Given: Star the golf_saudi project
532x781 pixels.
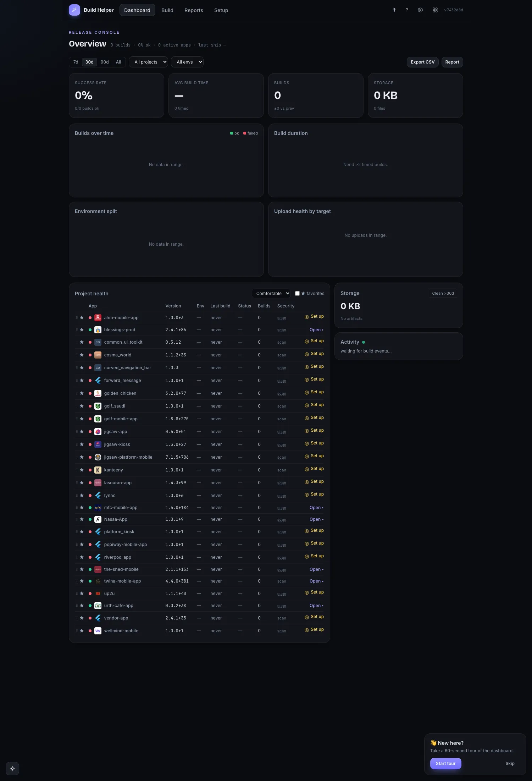Looking at the screenshot, I should click(x=82, y=406).
